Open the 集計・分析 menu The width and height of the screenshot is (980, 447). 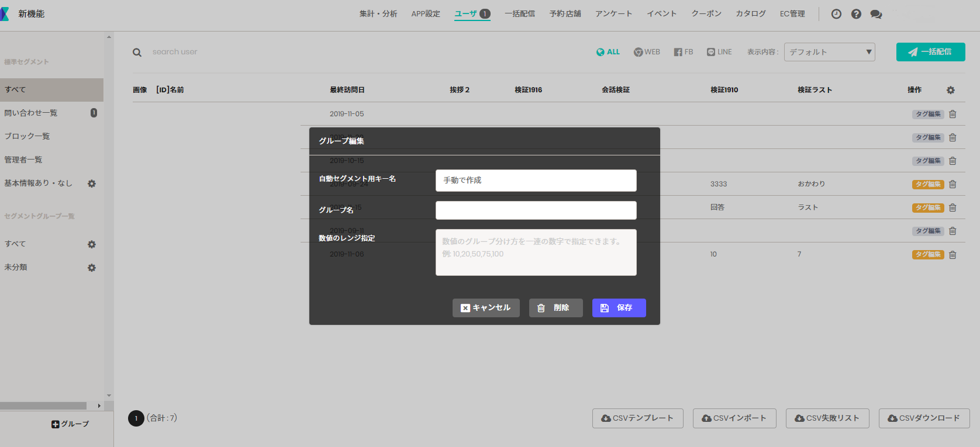tap(378, 14)
